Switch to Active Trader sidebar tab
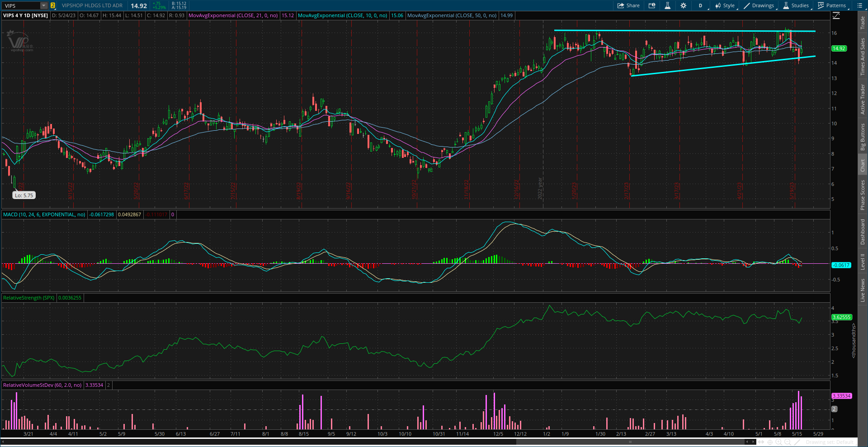The image size is (868, 447). 863,99
